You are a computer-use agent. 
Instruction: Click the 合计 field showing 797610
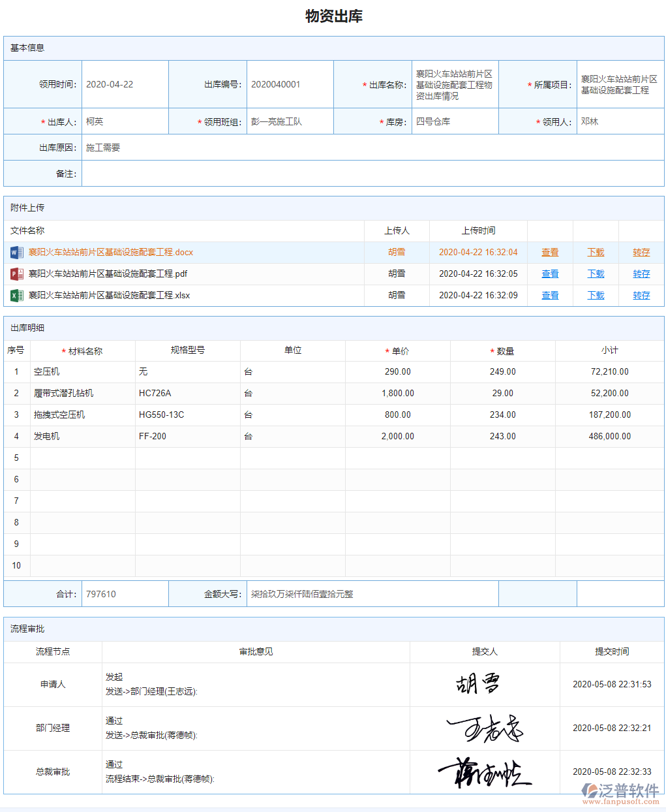124,593
